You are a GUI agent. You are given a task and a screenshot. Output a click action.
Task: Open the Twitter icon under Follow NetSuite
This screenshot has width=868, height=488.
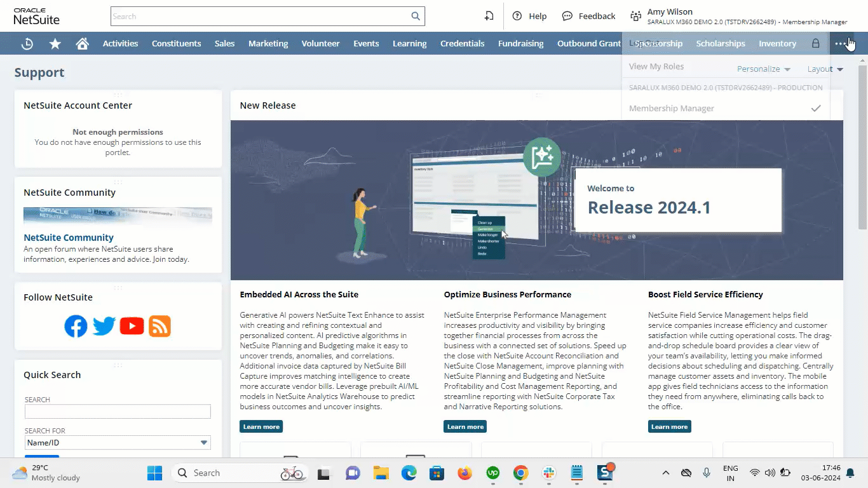click(104, 326)
